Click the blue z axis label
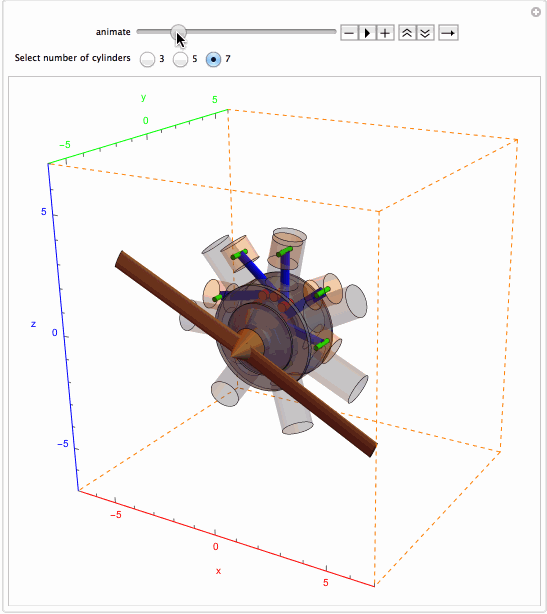The height and width of the screenshot is (614, 547). coord(33,324)
